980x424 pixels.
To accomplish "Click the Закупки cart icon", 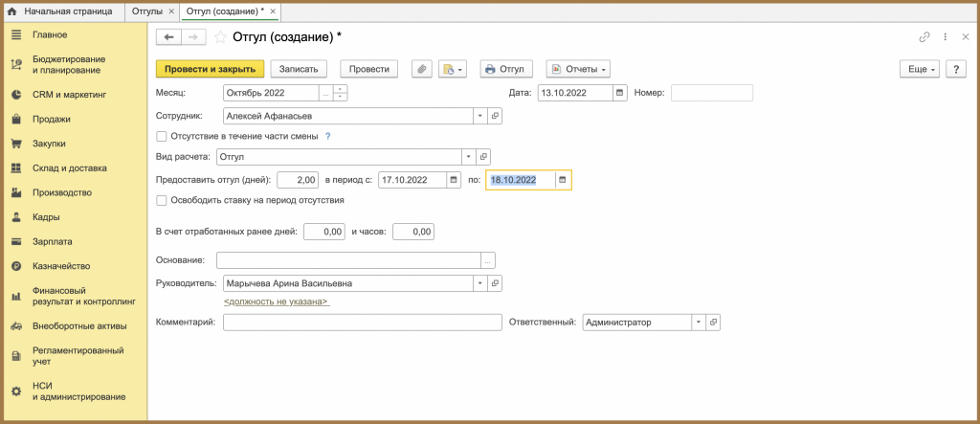I will [17, 144].
